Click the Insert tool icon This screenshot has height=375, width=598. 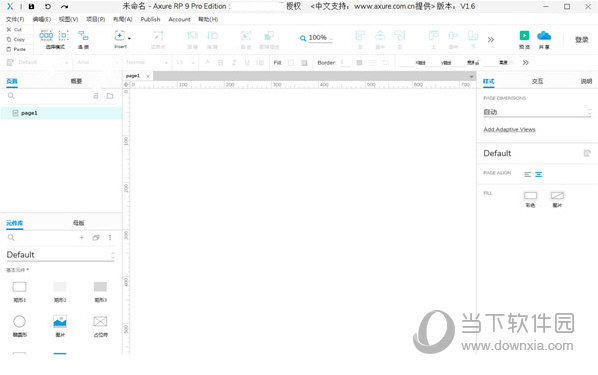pyautogui.click(x=119, y=35)
